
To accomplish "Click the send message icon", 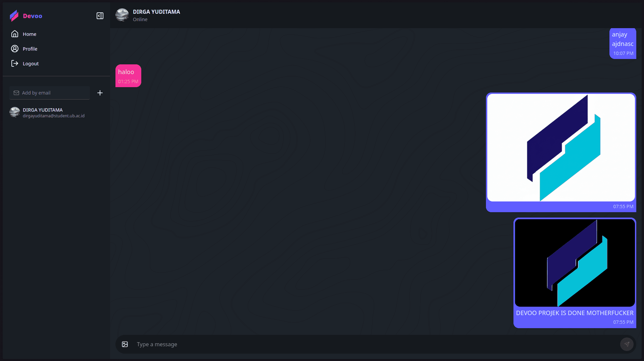I will click(627, 344).
